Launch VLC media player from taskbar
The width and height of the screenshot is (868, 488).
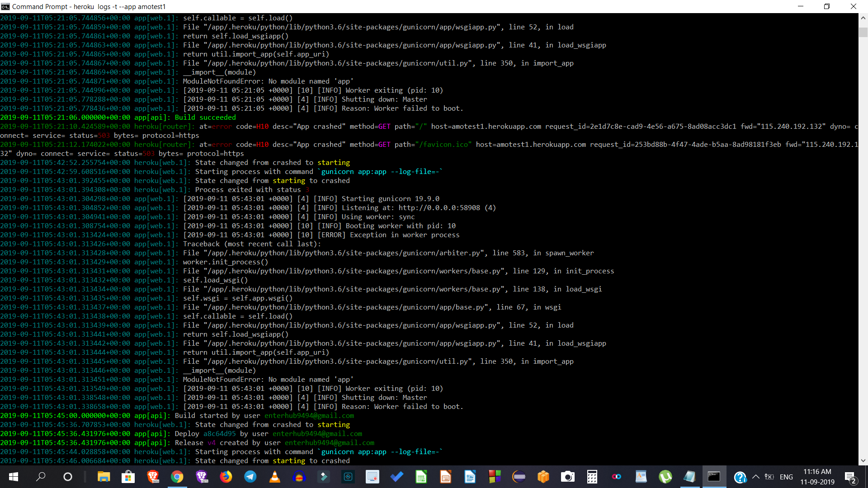pos(274,477)
